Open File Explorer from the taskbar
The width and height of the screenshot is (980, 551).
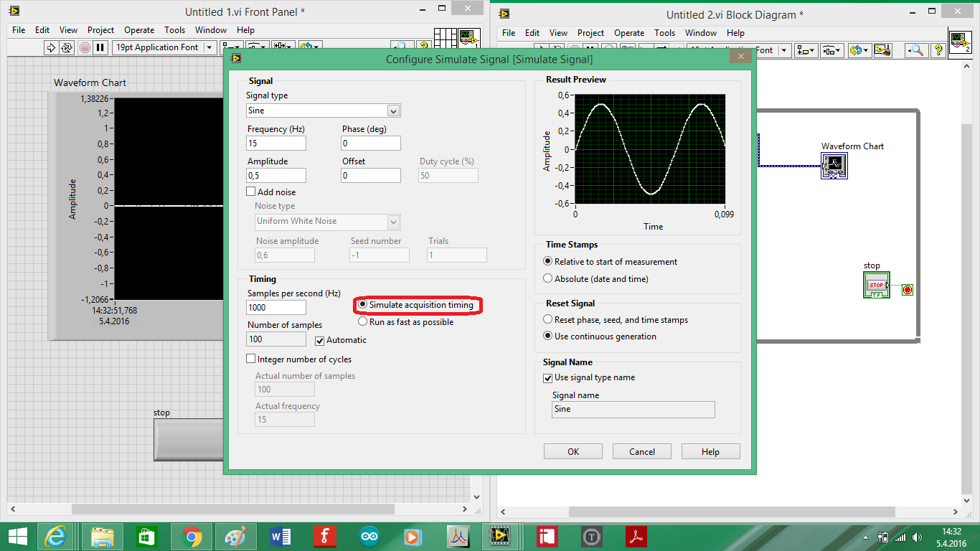pos(102,537)
